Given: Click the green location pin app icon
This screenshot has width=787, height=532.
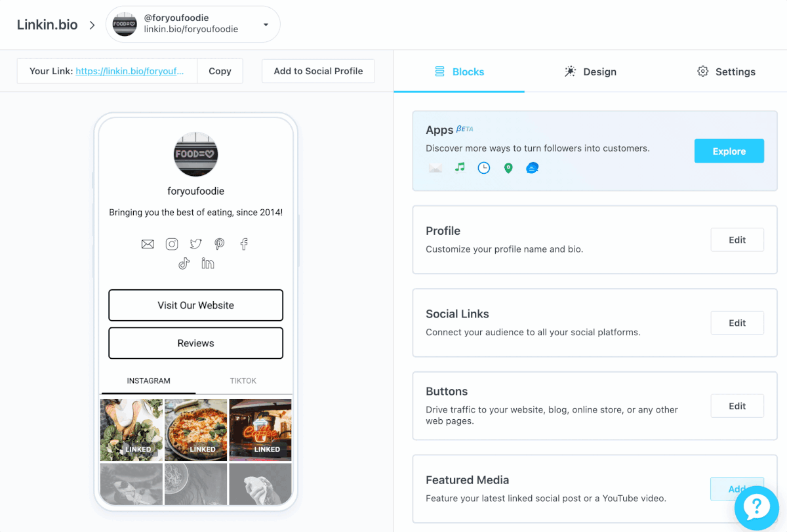Looking at the screenshot, I should coord(508,168).
